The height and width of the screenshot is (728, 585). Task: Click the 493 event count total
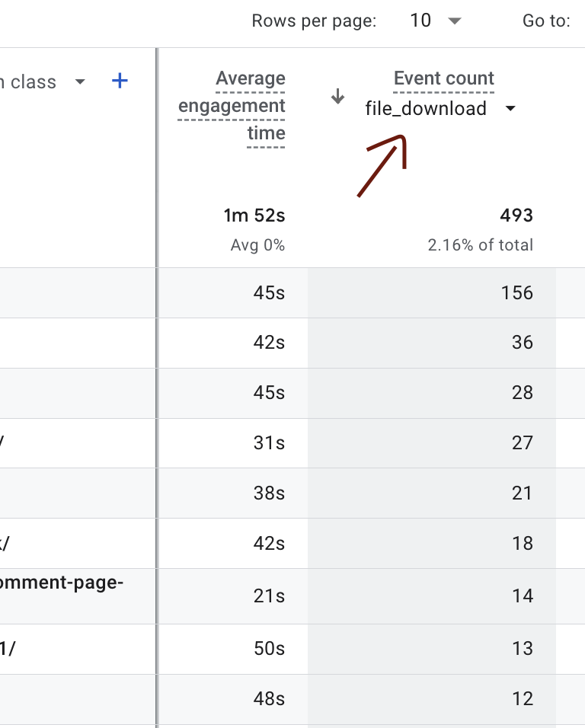click(516, 216)
